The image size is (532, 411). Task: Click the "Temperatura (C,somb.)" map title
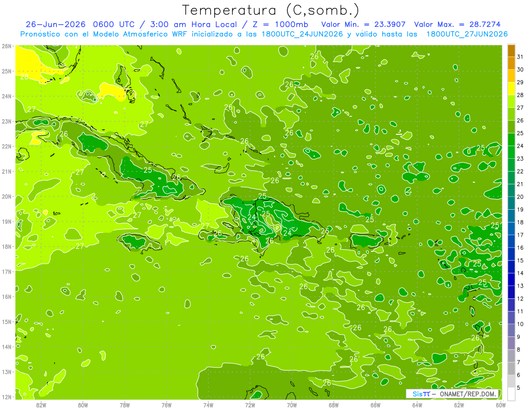coord(271,10)
